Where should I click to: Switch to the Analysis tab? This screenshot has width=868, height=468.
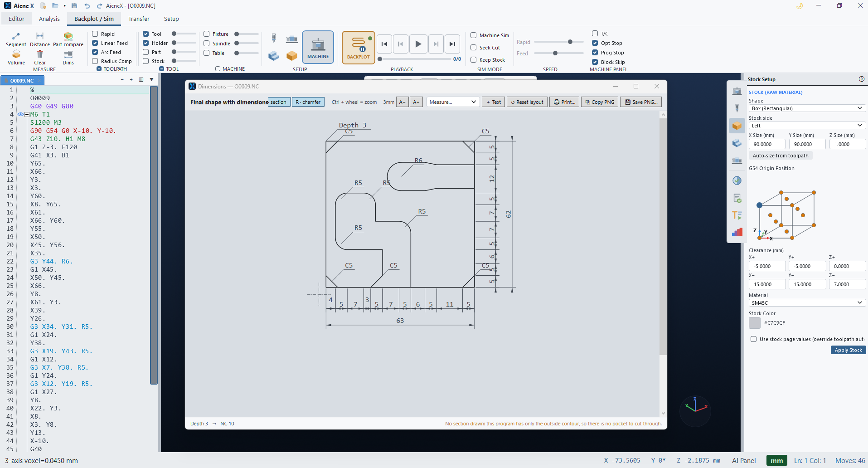tap(49, 19)
